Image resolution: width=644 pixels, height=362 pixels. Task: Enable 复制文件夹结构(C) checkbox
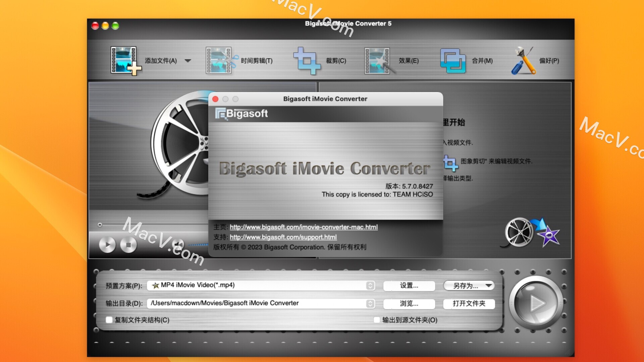pyautogui.click(x=109, y=320)
